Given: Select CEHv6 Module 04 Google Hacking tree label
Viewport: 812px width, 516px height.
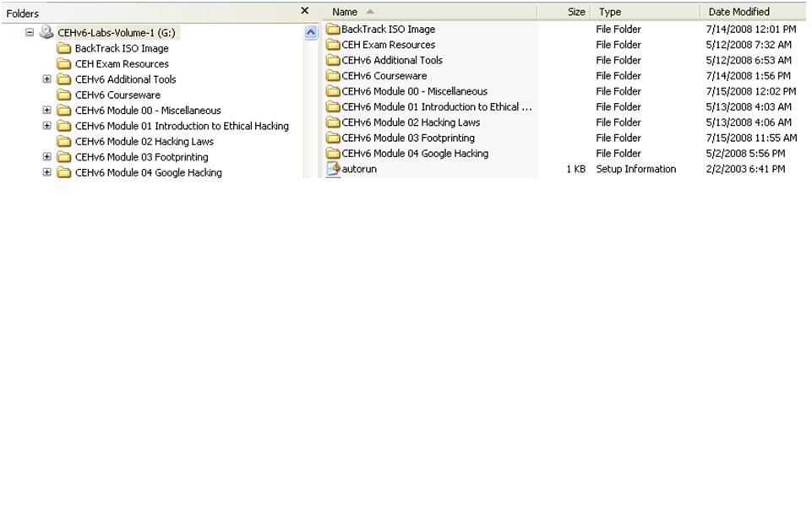Looking at the screenshot, I should point(148,173).
